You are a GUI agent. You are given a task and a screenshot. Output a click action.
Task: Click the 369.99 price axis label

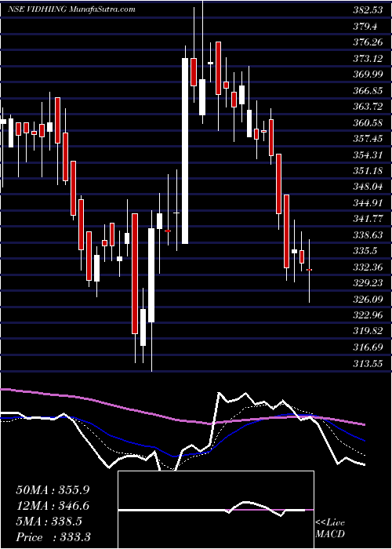(x=368, y=75)
